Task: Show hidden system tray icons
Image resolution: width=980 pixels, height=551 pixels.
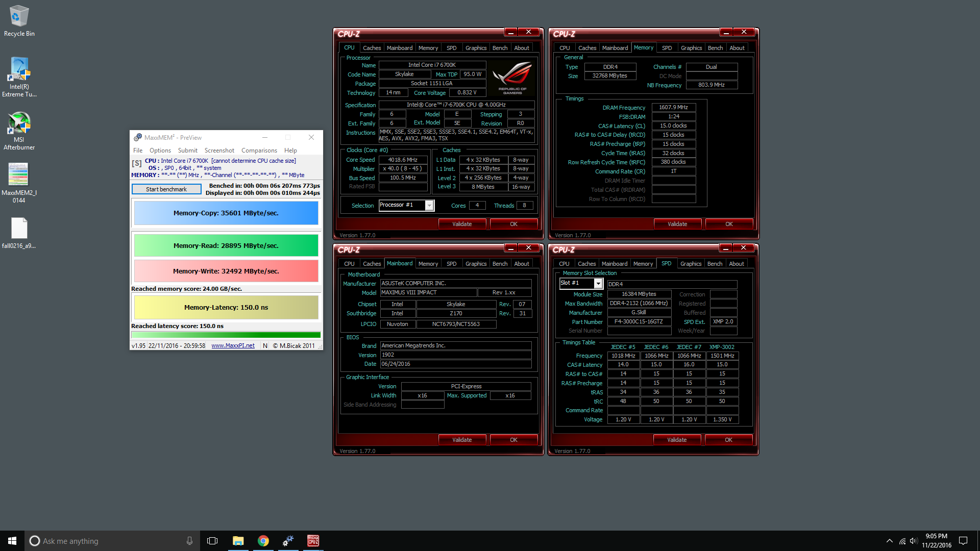Action: click(x=890, y=541)
